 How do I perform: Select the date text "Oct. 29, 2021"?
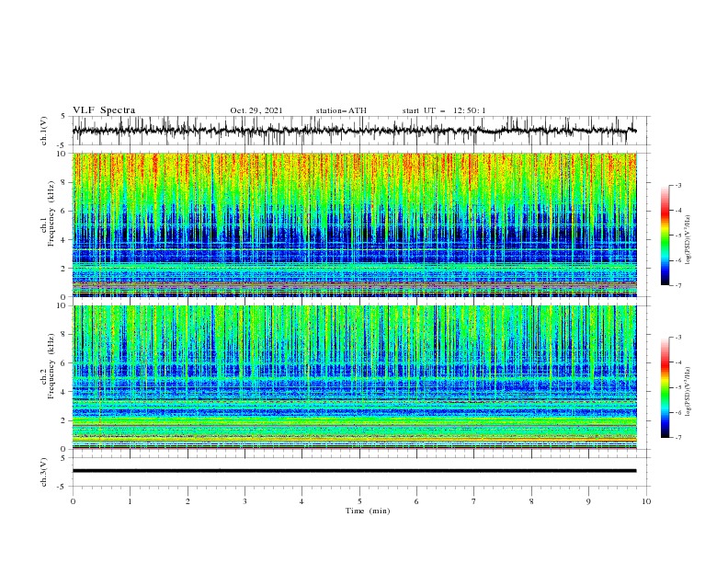pos(256,110)
